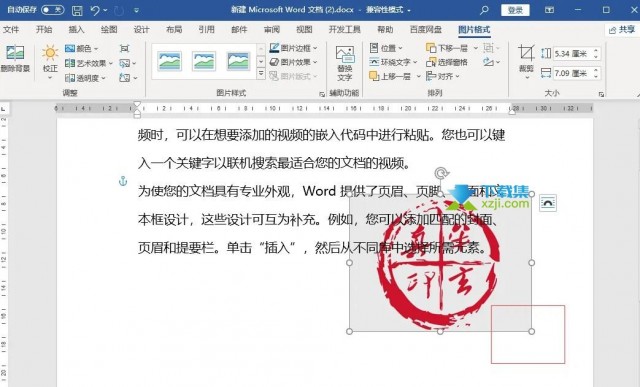
Task: Open the 透明度 transparency dropdown
Action: point(85,78)
